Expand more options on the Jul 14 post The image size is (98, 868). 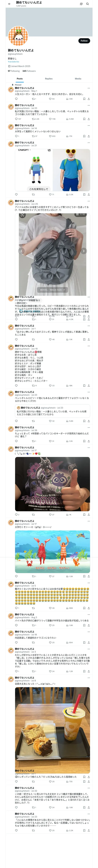(89, 125)
